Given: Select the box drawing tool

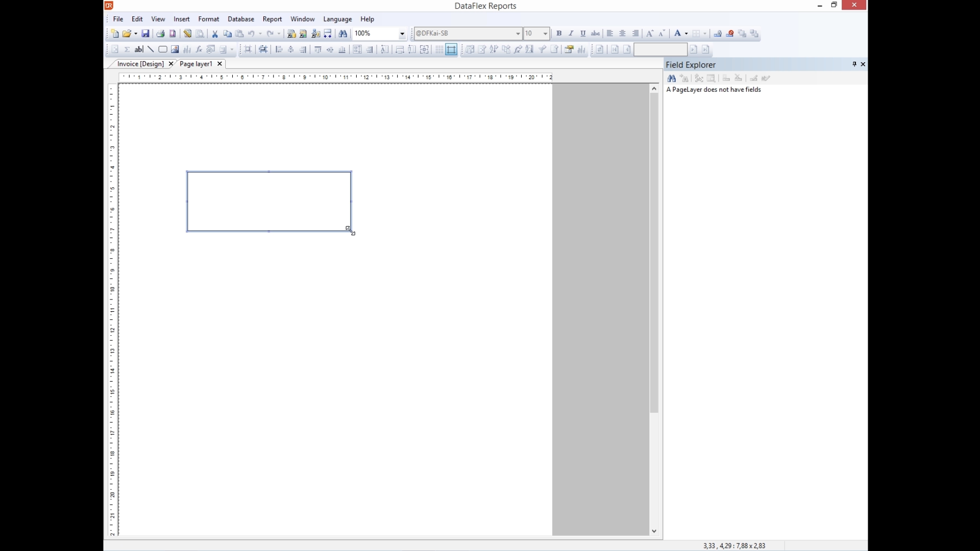Looking at the screenshot, I should (163, 49).
